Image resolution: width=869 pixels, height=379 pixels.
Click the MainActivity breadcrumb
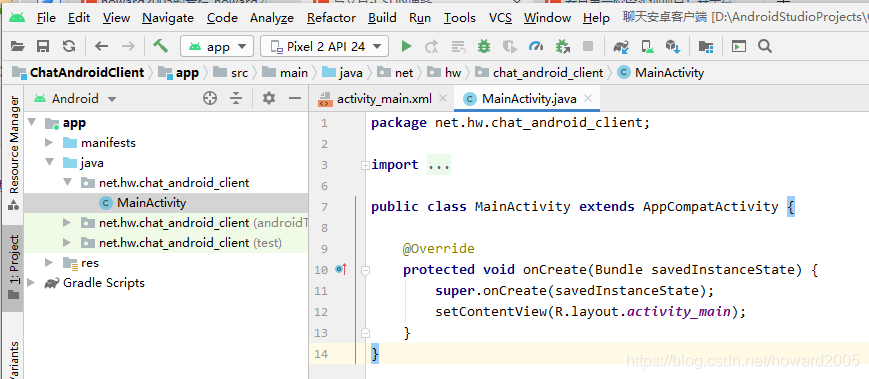(x=661, y=73)
